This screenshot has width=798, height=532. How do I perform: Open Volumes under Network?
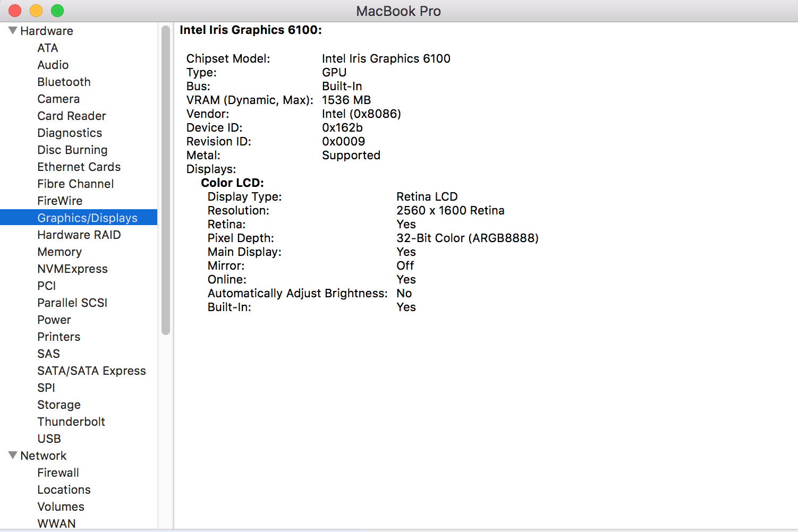[x=61, y=507]
